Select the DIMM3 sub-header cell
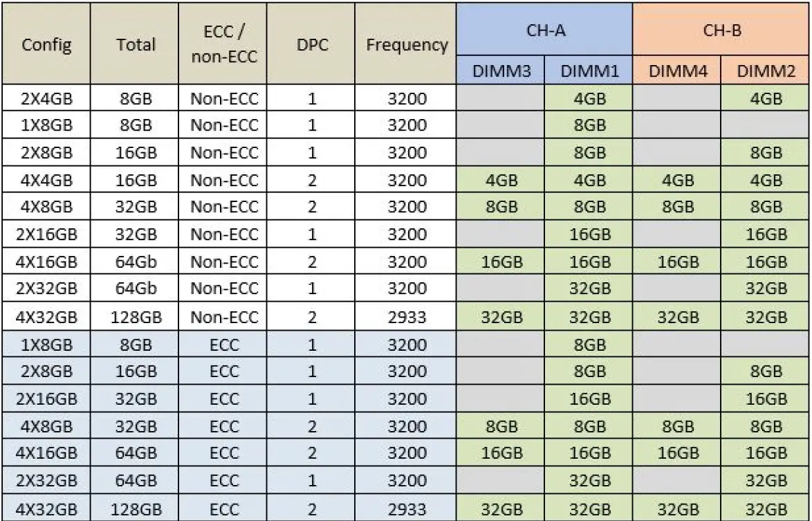Screen dimensions: 812x521 click(500, 71)
